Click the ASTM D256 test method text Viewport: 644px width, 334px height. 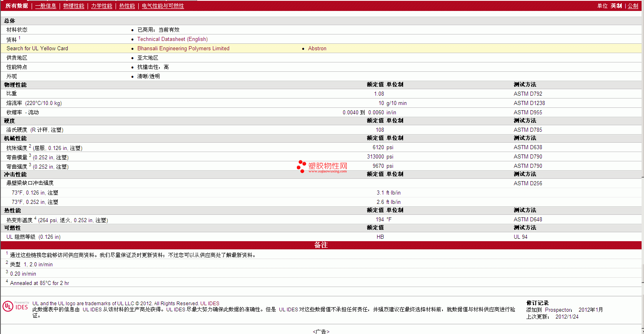(528, 184)
